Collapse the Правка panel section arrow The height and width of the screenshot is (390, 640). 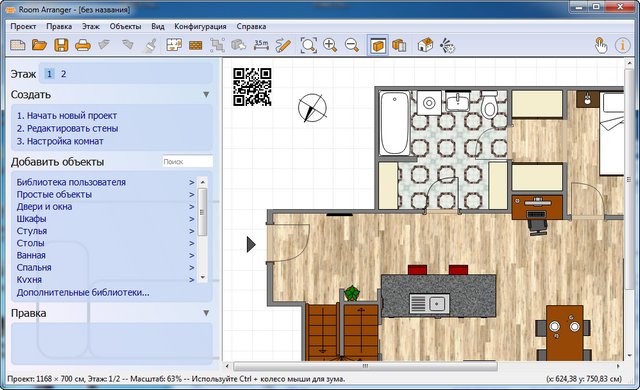pyautogui.click(x=206, y=313)
